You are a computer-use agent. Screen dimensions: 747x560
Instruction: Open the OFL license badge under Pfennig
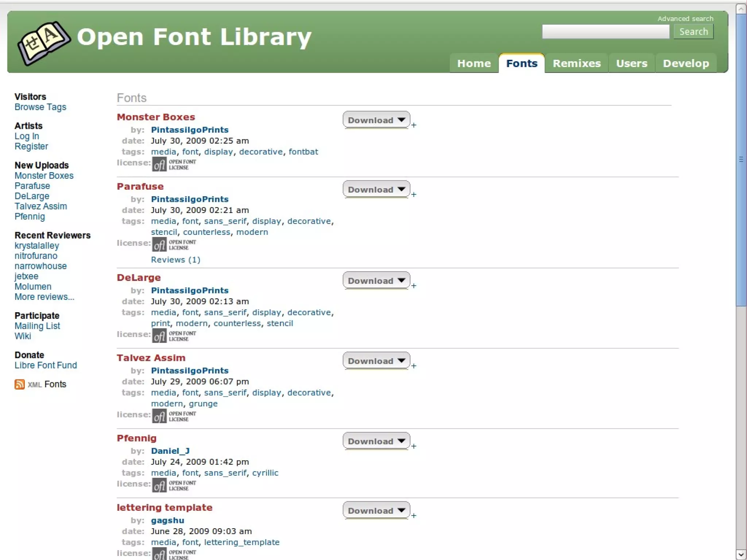[x=174, y=486]
